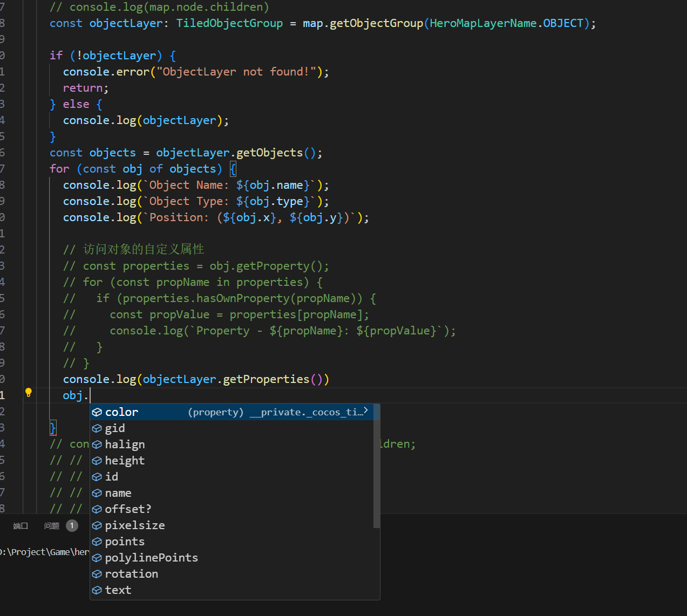Click the property cube icon beside id
Screen dimensions: 687x616
[97, 477]
